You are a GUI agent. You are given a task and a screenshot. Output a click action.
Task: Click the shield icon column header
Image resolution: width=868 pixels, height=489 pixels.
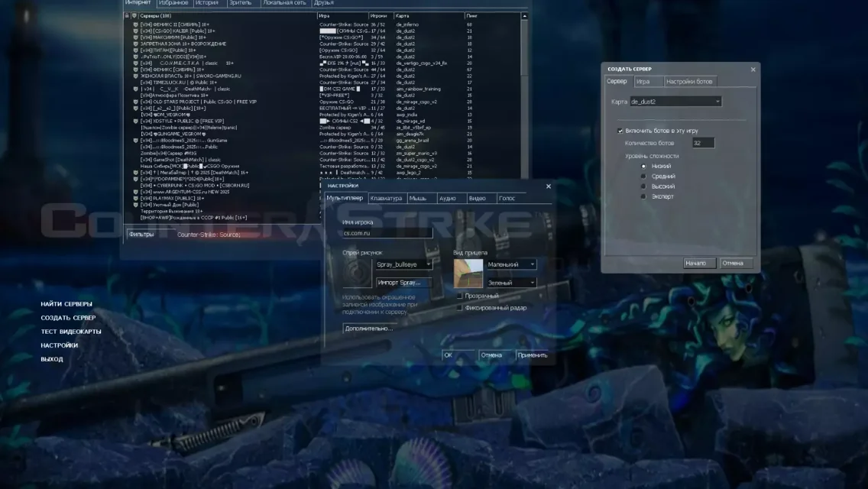134,15
